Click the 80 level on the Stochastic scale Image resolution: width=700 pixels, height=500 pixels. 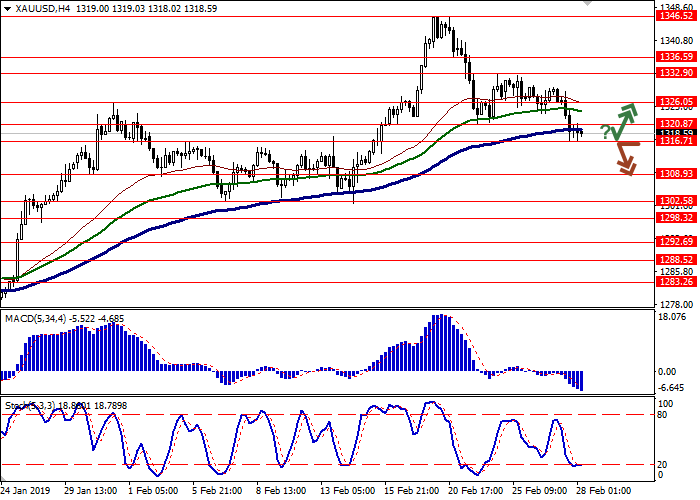[663, 414]
